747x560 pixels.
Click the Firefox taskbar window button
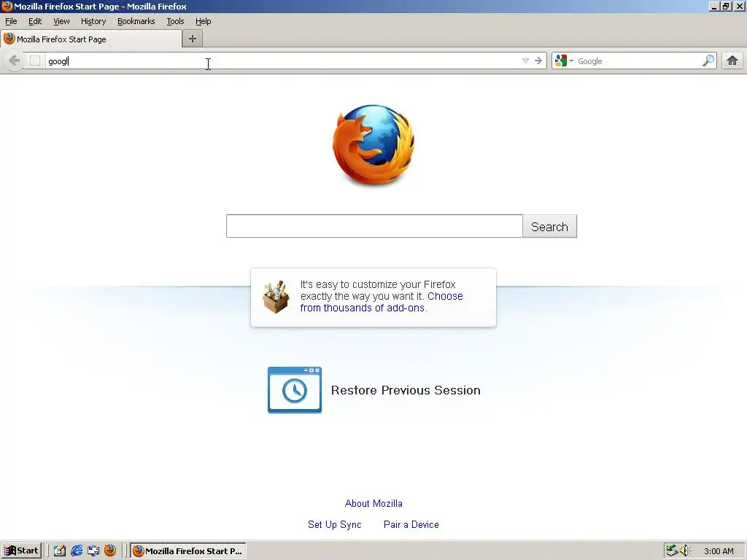pyautogui.click(x=188, y=551)
